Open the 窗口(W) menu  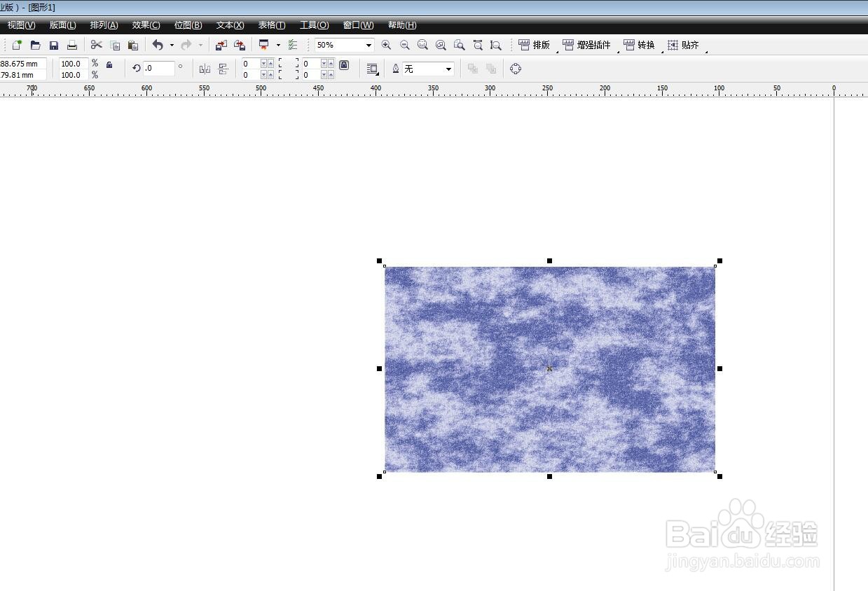click(358, 25)
